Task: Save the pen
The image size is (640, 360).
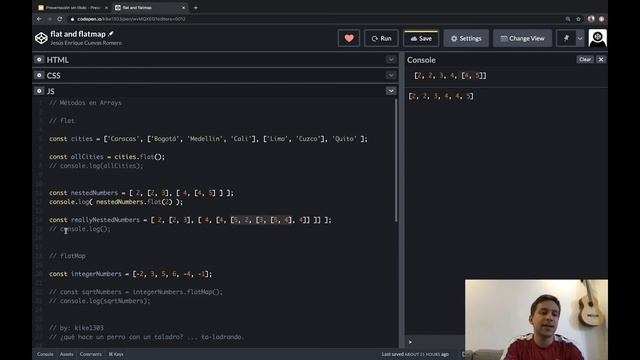Action: point(421,38)
